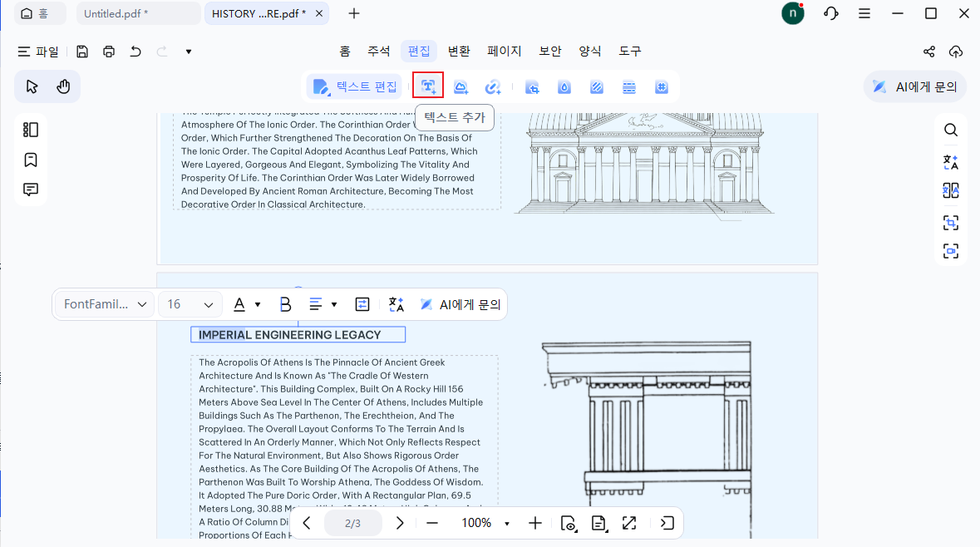Image resolution: width=980 pixels, height=547 pixels.
Task: Click the header and footer tool icon
Action: pyautogui.click(x=629, y=87)
